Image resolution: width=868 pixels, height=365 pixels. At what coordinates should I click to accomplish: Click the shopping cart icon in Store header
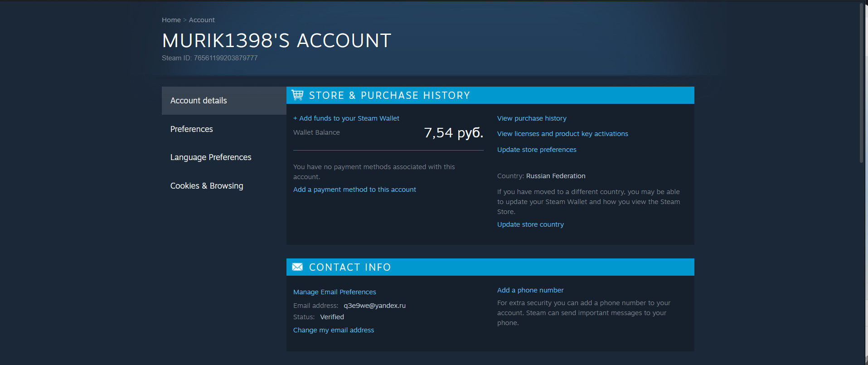297,95
